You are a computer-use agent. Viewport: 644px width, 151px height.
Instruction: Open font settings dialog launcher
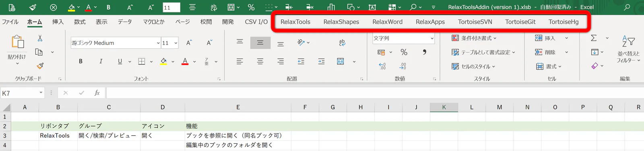[219, 79]
